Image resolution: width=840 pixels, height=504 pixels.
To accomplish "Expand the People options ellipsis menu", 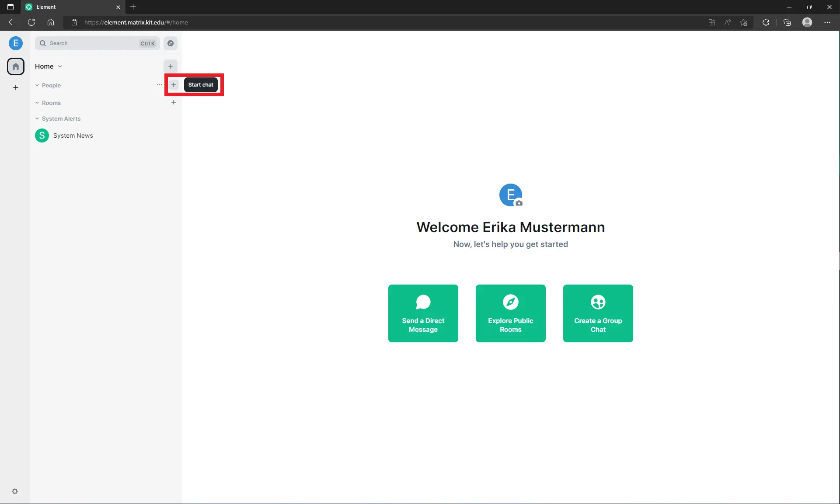I will [x=159, y=85].
